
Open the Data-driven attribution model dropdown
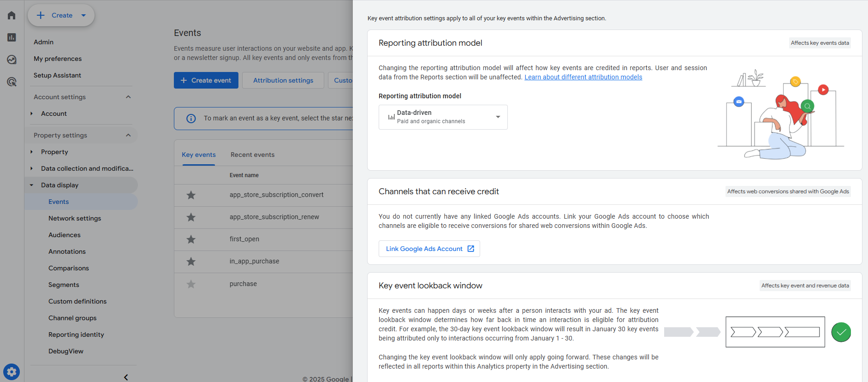pyautogui.click(x=443, y=117)
